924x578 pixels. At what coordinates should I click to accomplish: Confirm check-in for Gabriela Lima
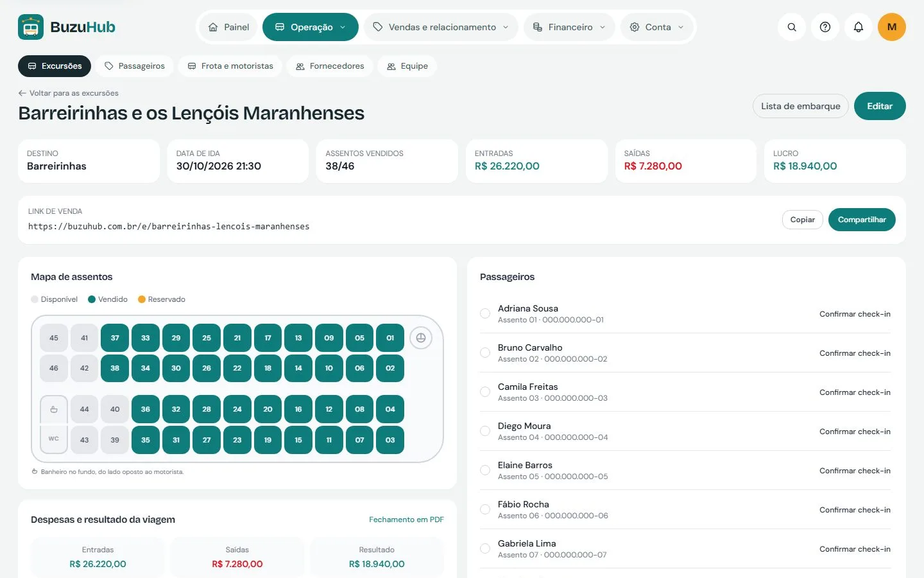855,549
